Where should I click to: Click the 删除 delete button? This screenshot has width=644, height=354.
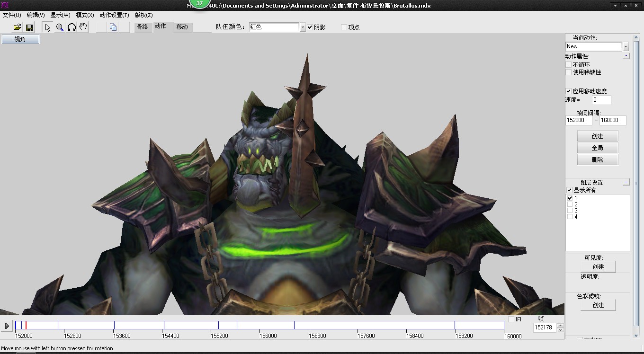pyautogui.click(x=598, y=160)
